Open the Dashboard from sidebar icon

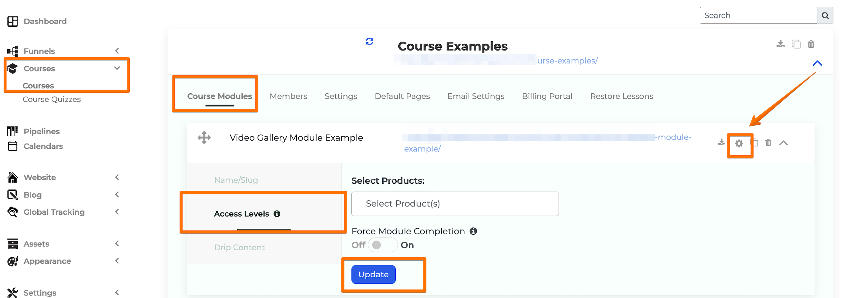point(12,21)
